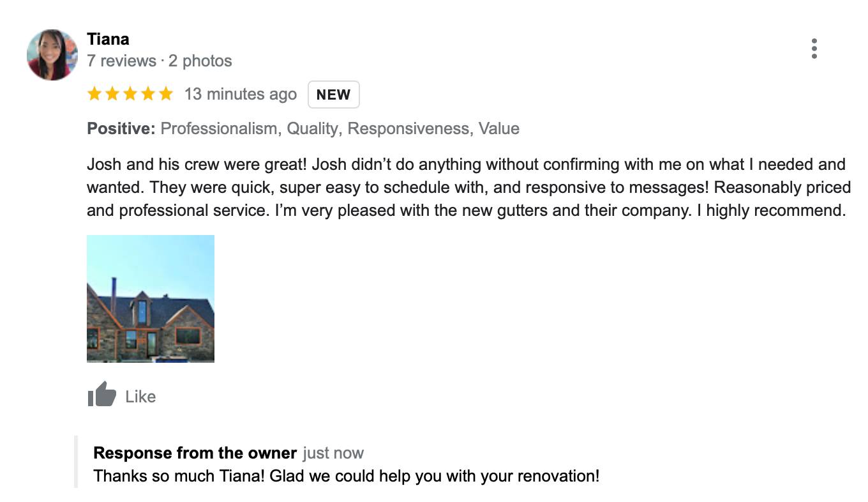Click the middle yellow rating star
The width and height of the screenshot is (868, 502).
coord(130,95)
